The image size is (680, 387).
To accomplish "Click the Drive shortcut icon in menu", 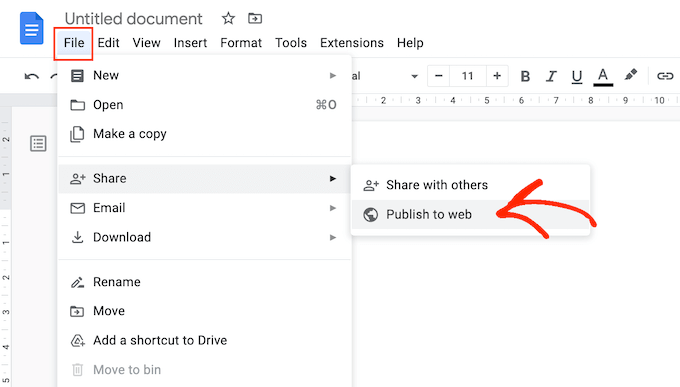I will coord(78,341).
